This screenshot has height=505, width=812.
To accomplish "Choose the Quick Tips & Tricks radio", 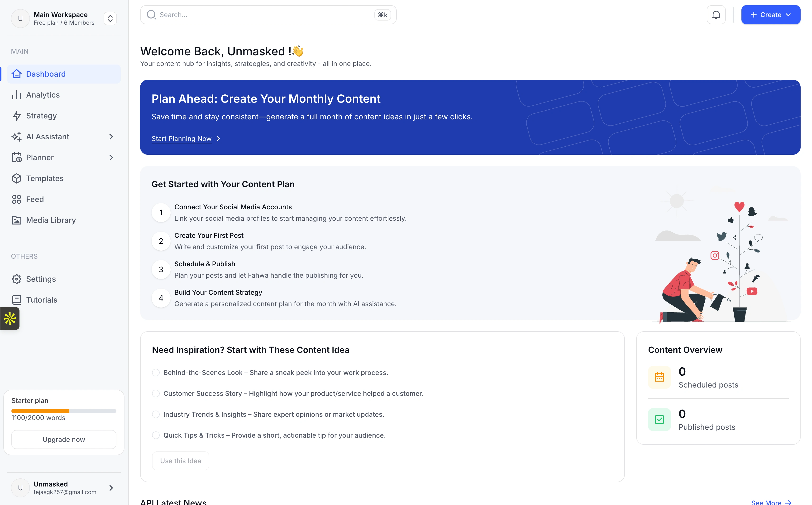I will coord(155,435).
